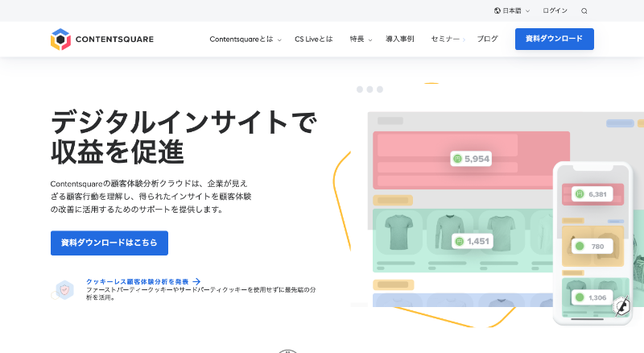This screenshot has height=353, width=644.
Task: Open the クッキーレス顧客体験分析を発表 link
Action: [137, 282]
